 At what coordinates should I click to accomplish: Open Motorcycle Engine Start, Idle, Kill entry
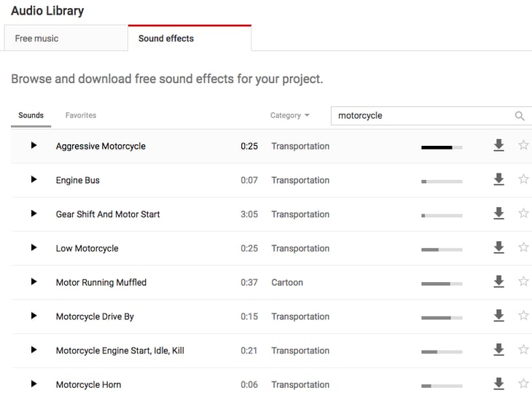pyautogui.click(x=120, y=351)
